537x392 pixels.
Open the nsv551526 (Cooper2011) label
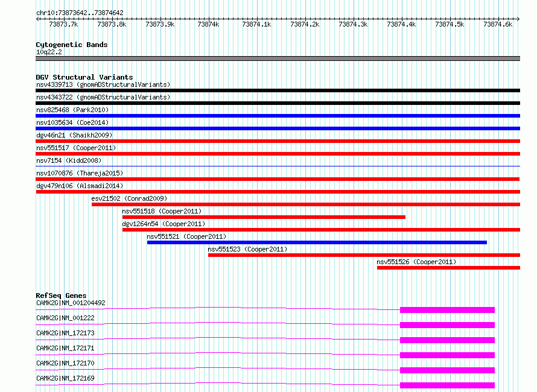(x=416, y=262)
